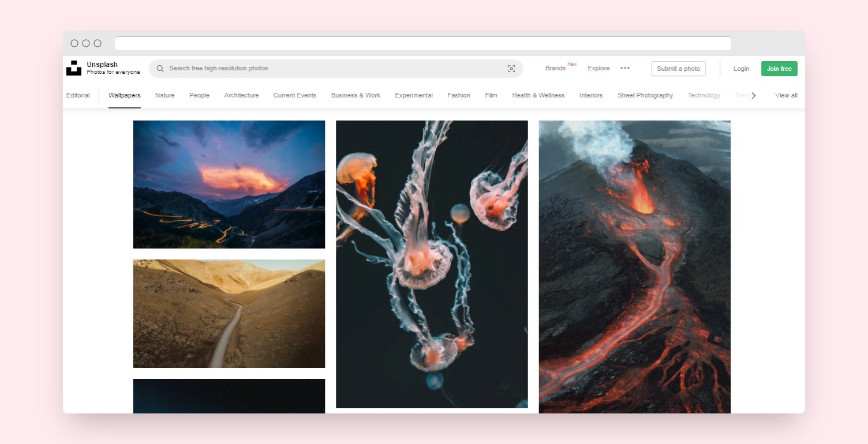Switch to the People tab
868x444 pixels.
(200, 95)
